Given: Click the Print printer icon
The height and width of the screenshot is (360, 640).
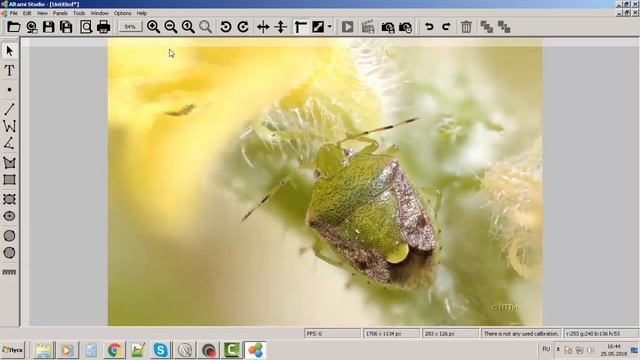Looking at the screenshot, I should coord(104,27).
